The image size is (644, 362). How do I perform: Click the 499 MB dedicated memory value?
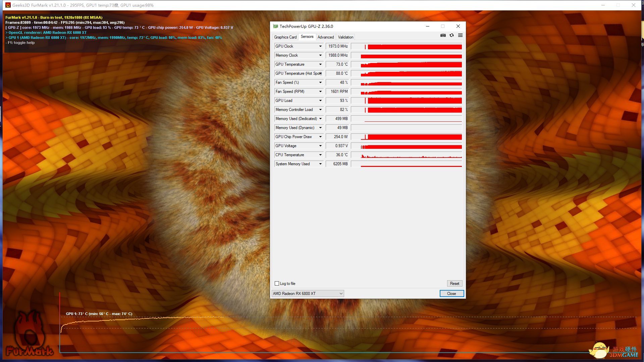pyautogui.click(x=337, y=119)
